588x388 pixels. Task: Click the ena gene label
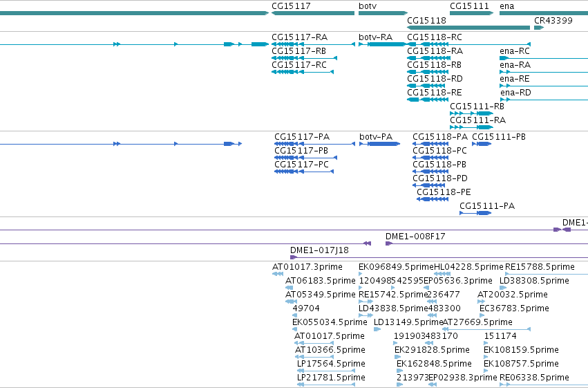(506, 6)
